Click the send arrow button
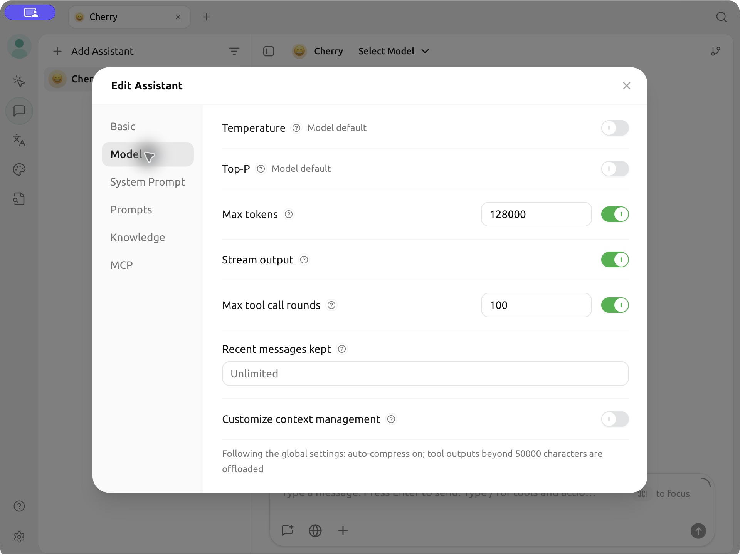Screen dimensions: 740x560 (x=698, y=531)
